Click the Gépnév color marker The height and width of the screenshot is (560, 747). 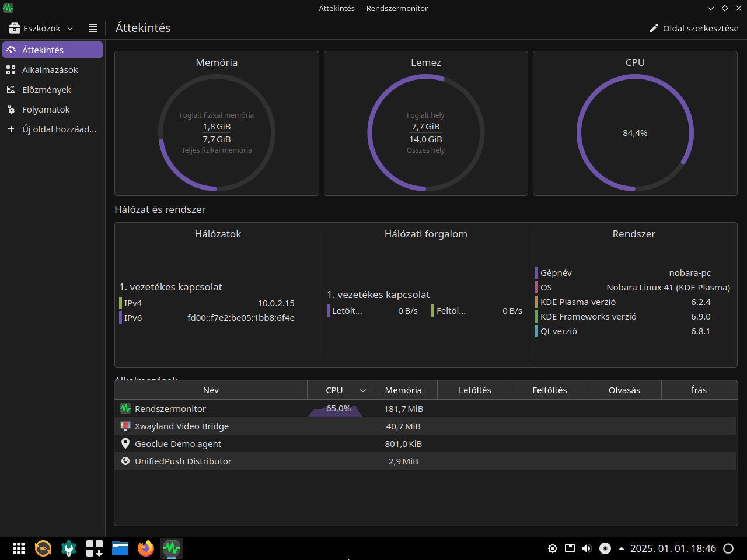coord(536,273)
